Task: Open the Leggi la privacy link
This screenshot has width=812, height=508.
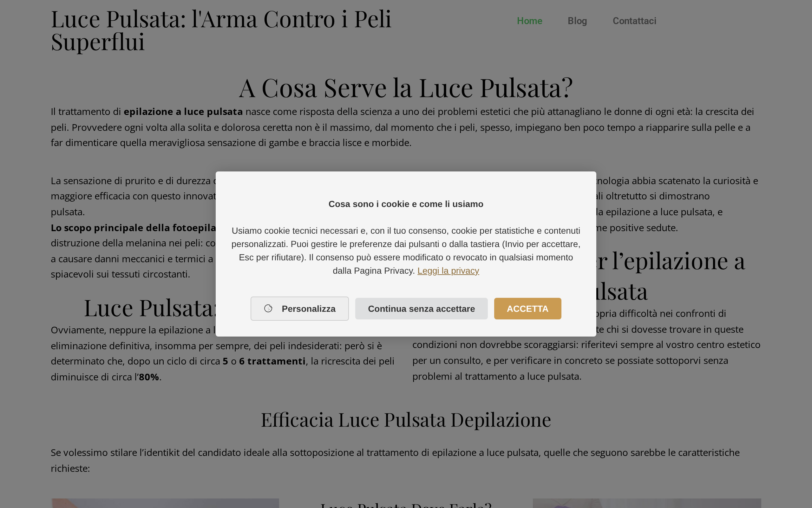Action: point(448,271)
